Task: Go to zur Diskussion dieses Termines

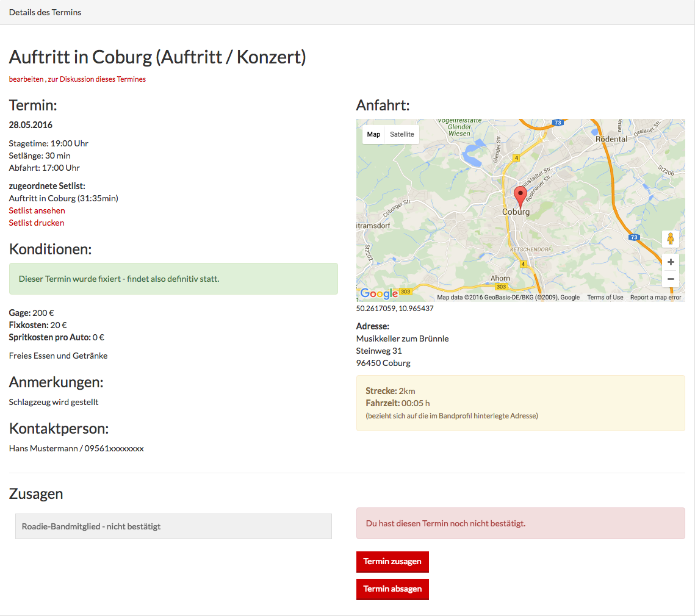Action: 96,79
